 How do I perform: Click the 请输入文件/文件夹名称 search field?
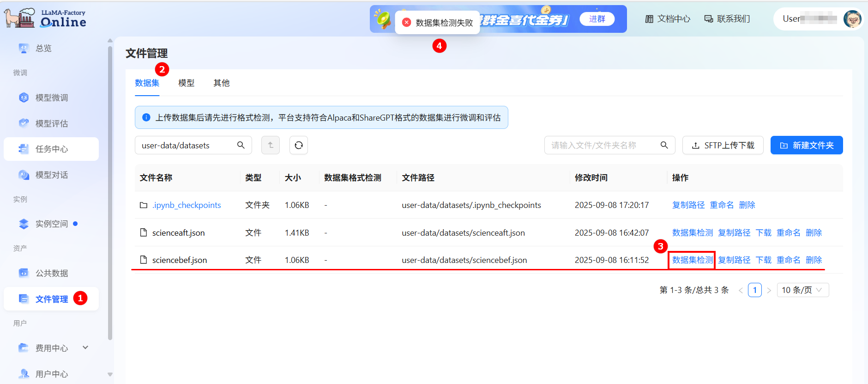(603, 145)
